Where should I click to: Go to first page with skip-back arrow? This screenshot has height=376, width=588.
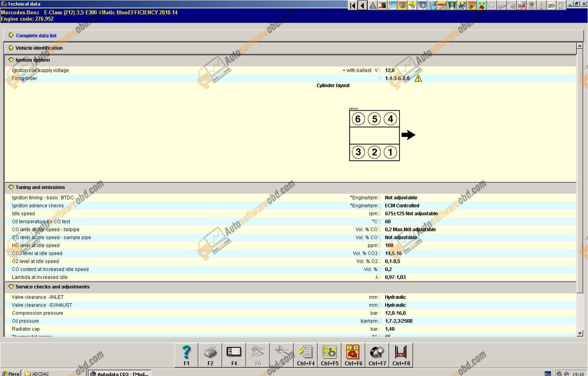click(353, 5)
